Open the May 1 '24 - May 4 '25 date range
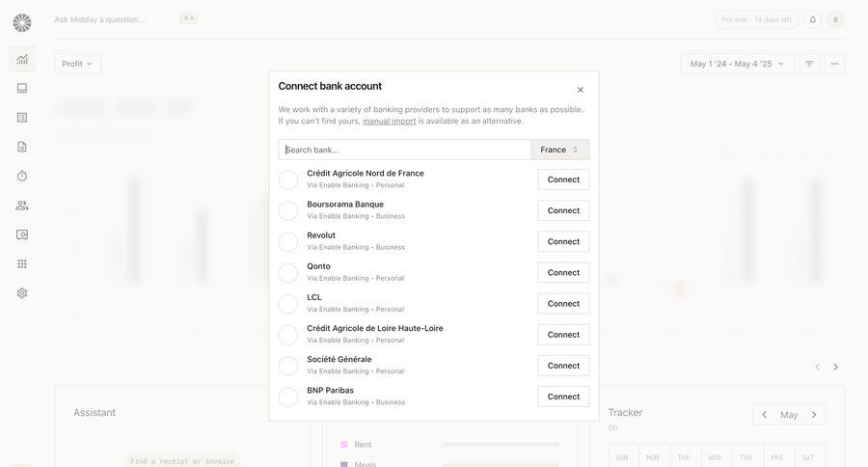Viewport: 868px width, 467px height. point(738,64)
